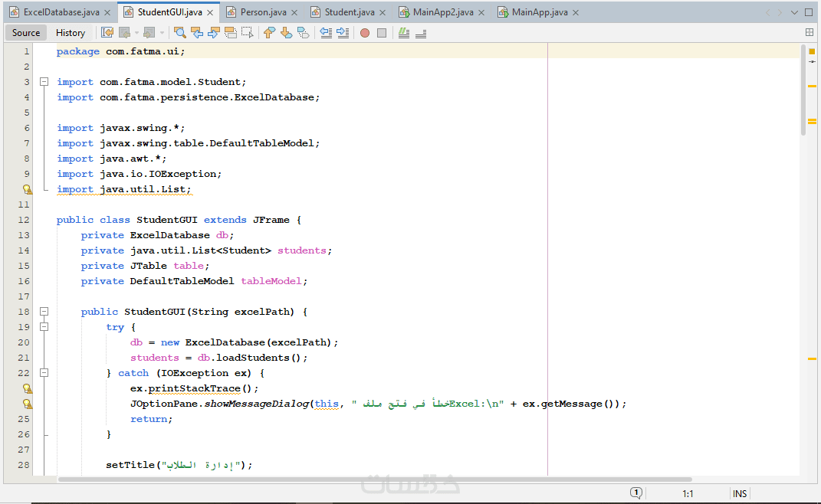Stop macro recording with gray square icon
This screenshot has width=821, height=504.
pos(382,33)
